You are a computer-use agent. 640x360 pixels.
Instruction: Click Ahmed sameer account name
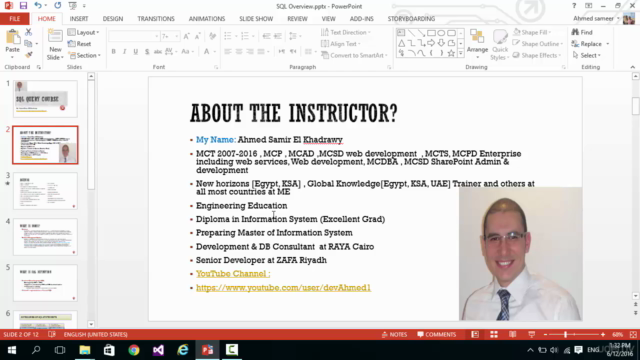click(593, 19)
